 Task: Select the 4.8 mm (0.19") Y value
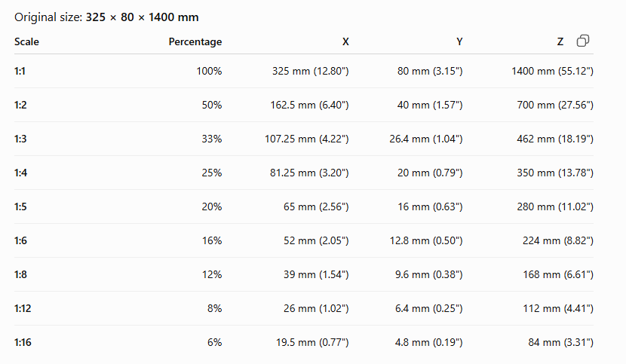429,342
